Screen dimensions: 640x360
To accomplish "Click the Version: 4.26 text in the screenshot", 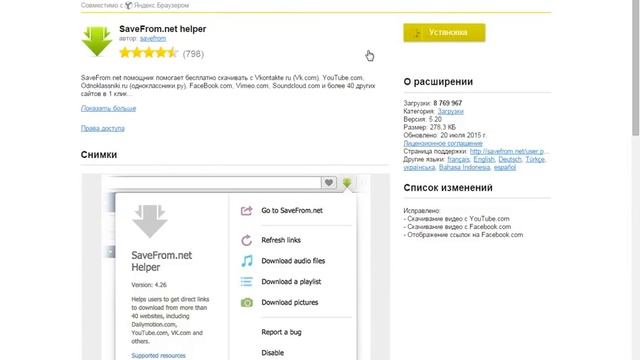I will click(x=149, y=285).
